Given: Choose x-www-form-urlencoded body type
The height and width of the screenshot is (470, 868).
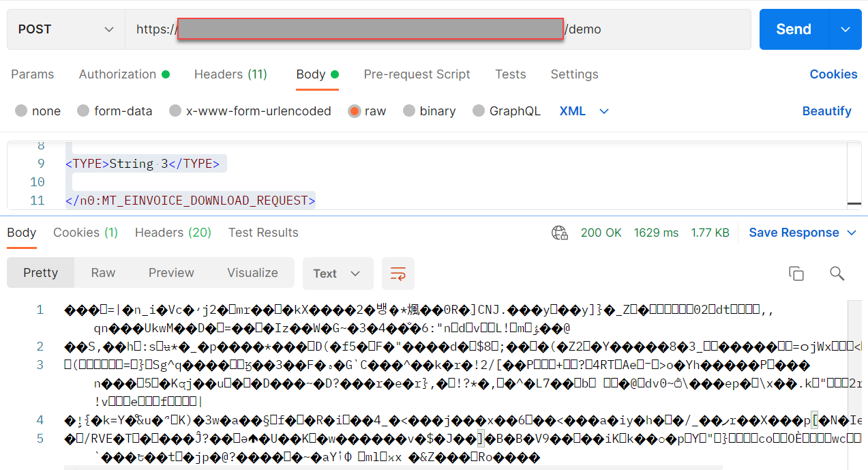Looking at the screenshot, I should tap(175, 111).
